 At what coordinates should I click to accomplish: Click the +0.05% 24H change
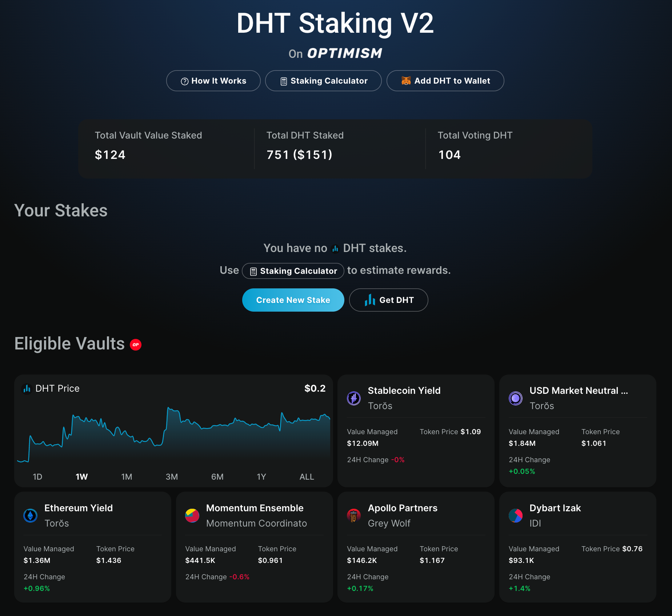click(522, 471)
